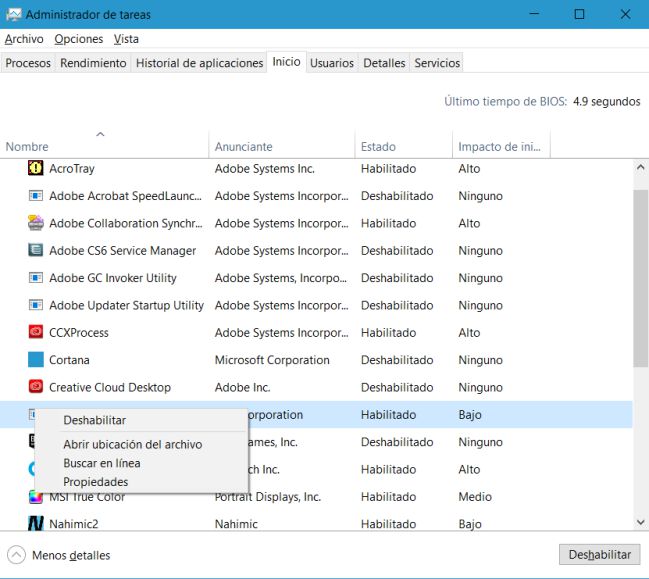This screenshot has height=579, width=649.
Task: Select the Adobe CS6 Service Manager entry
Action: [x=123, y=250]
